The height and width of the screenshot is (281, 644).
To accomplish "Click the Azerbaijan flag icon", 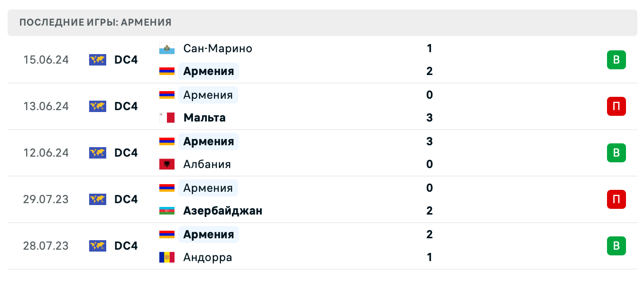I will pos(167,211).
